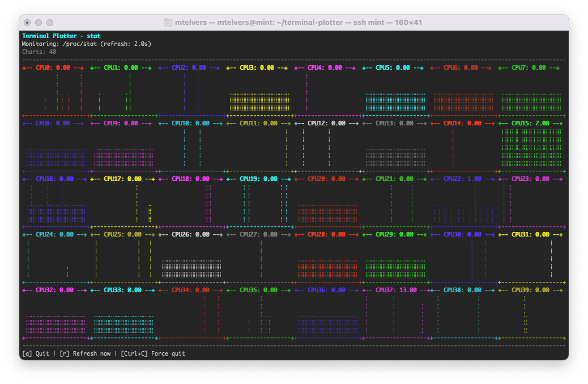
Task: Click the CPU15: 2.00 chart label
Action: (530, 124)
